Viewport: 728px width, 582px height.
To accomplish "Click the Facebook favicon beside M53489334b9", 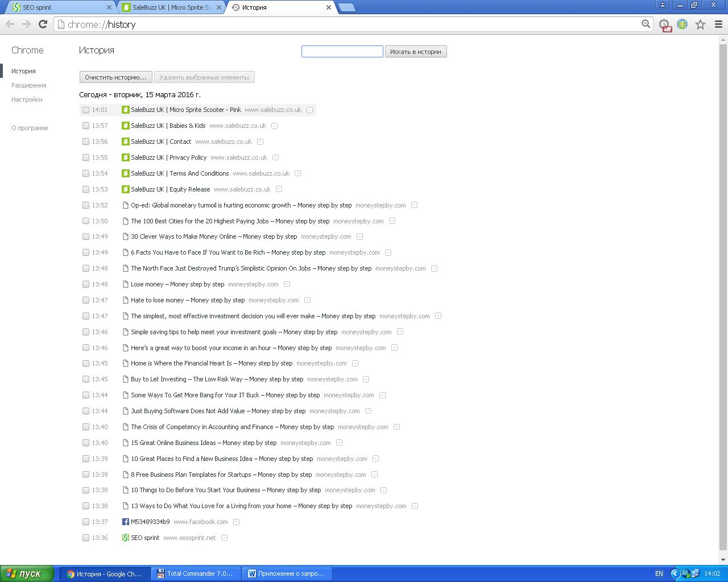I will [126, 522].
